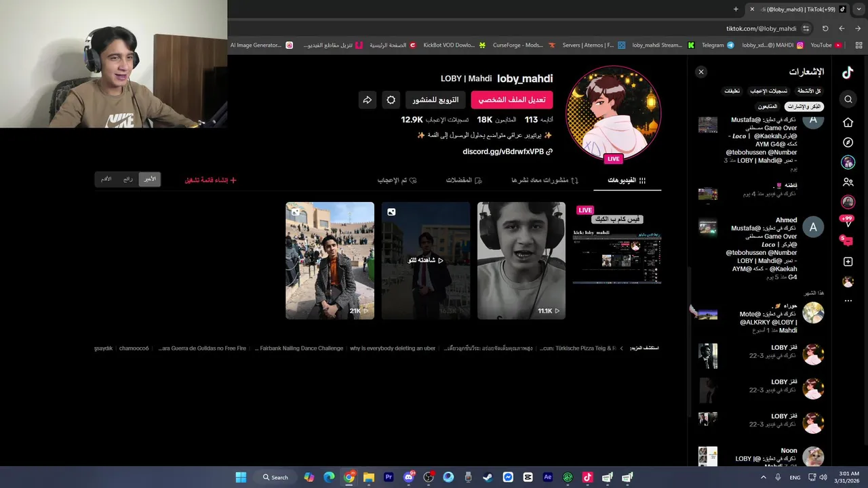Screen dimensions: 868x488
Task: Open Noon's comment notification
Action: 761,457
